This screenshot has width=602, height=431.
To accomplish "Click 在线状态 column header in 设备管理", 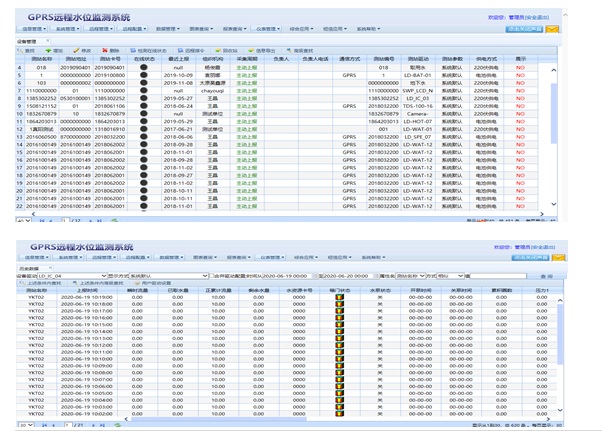I will tap(144, 59).
